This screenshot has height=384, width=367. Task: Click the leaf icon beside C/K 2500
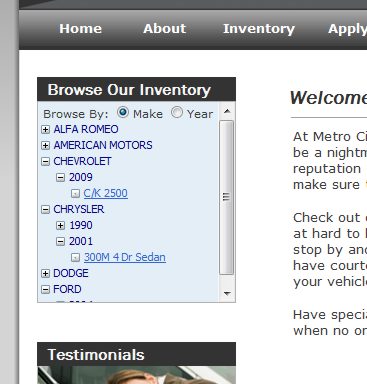point(76,193)
